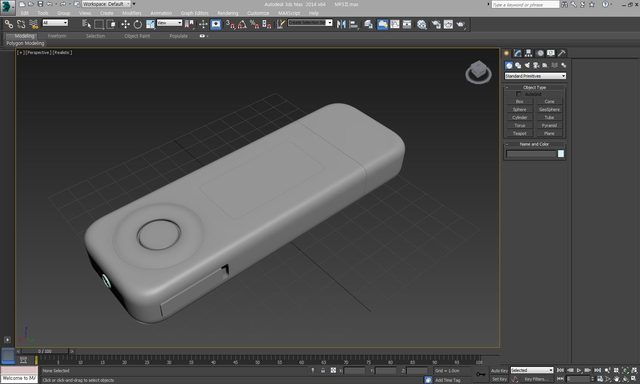
Task: Click the Use Pivot Point Center icon
Action: point(189,24)
